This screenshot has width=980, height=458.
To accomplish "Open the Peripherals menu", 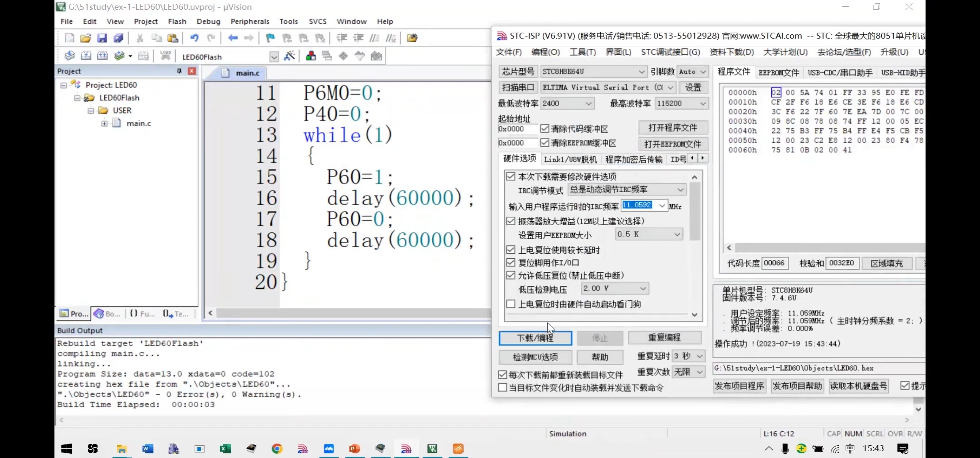I will click(x=249, y=21).
